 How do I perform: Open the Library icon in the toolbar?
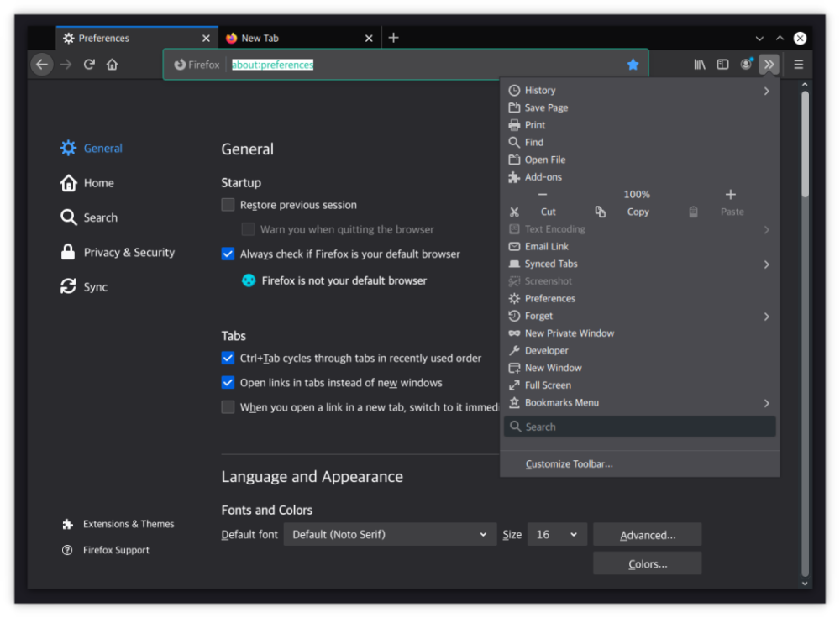pos(700,65)
